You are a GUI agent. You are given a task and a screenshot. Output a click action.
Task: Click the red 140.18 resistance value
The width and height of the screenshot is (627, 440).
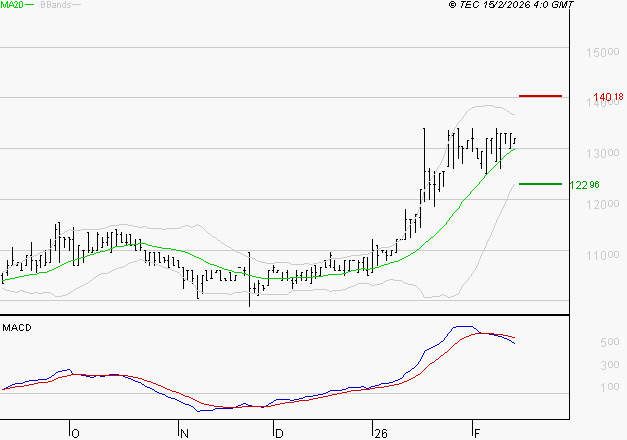[x=608, y=97]
